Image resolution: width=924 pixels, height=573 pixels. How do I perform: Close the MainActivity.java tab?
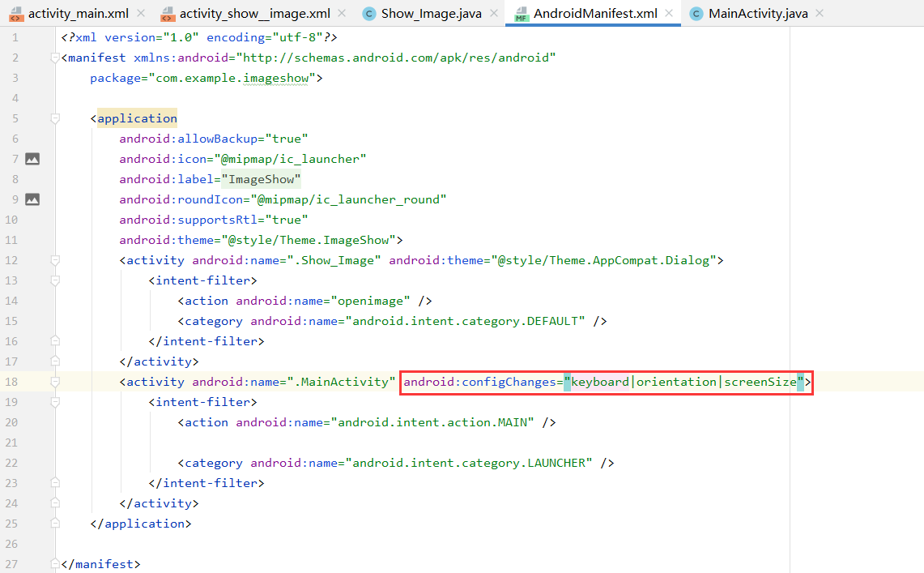tap(820, 13)
